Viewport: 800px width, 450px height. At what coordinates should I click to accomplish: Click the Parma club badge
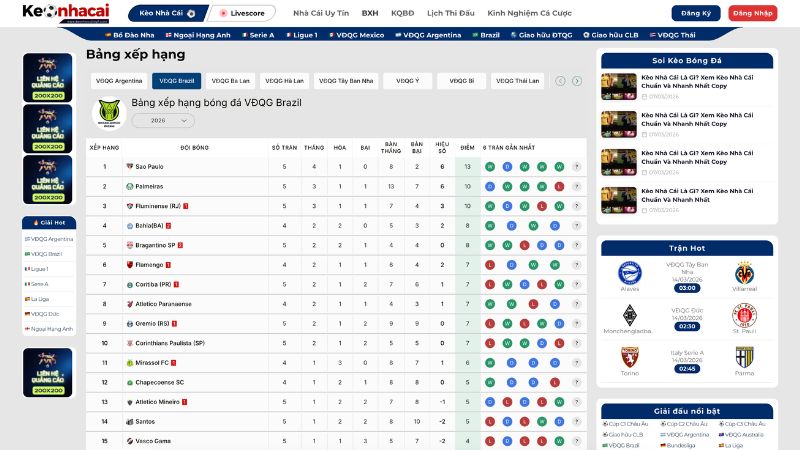(744, 357)
